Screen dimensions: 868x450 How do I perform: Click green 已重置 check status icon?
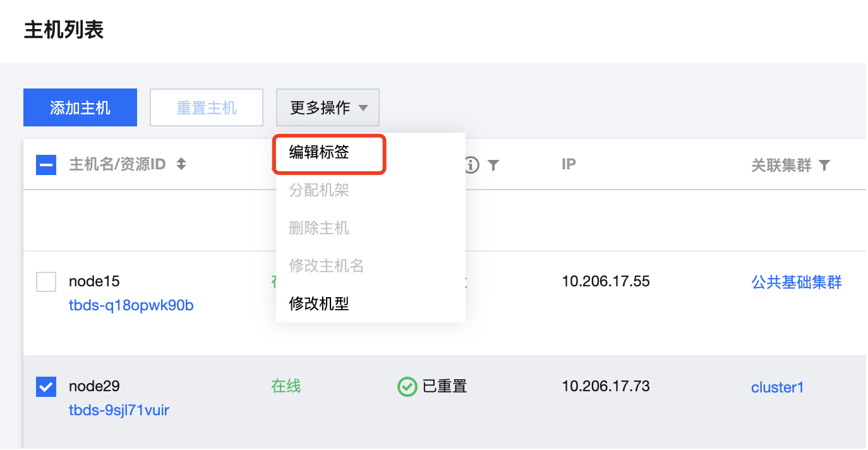point(407,387)
